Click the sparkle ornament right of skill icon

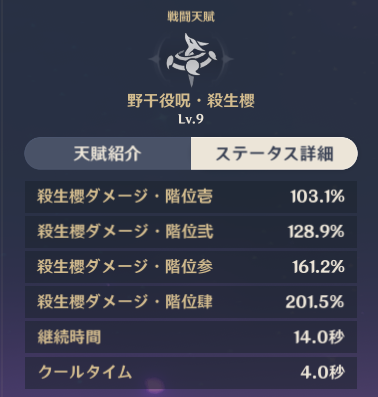click(227, 59)
